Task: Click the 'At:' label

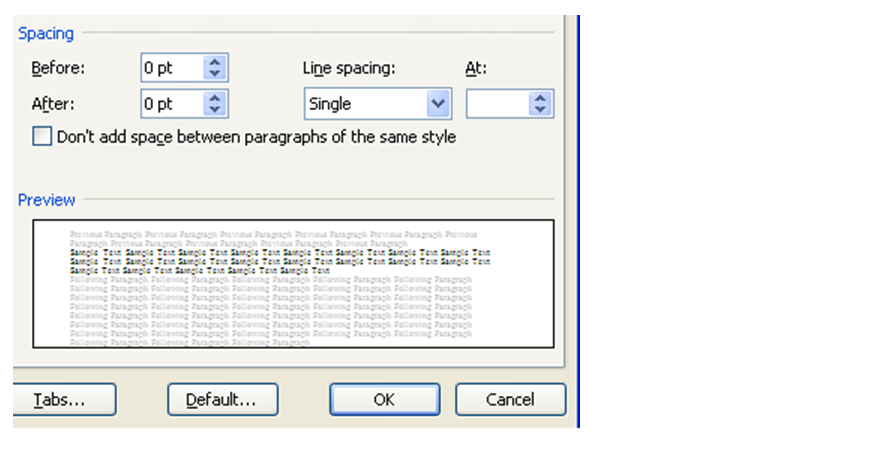Action: click(x=476, y=69)
